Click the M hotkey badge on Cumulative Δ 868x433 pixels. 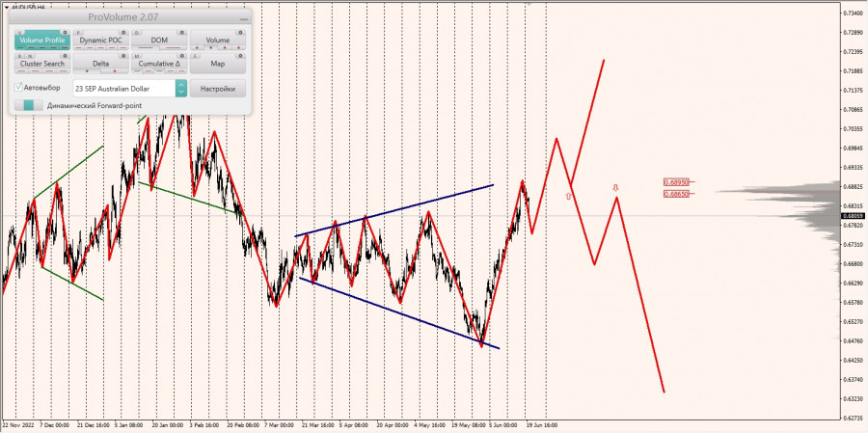pyautogui.click(x=137, y=56)
